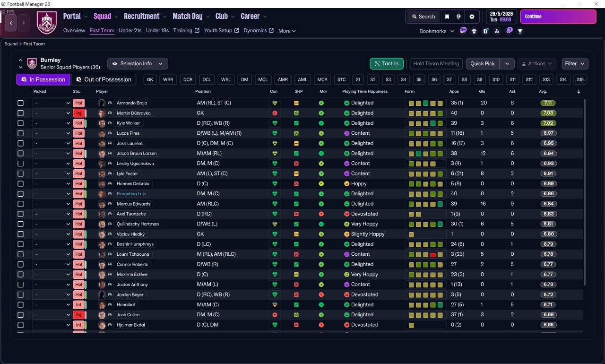Open the Picked dropdown for Martin Dúbravka

(52, 113)
